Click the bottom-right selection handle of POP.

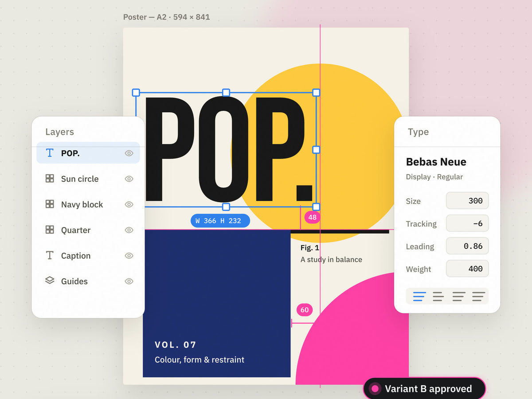316,207
